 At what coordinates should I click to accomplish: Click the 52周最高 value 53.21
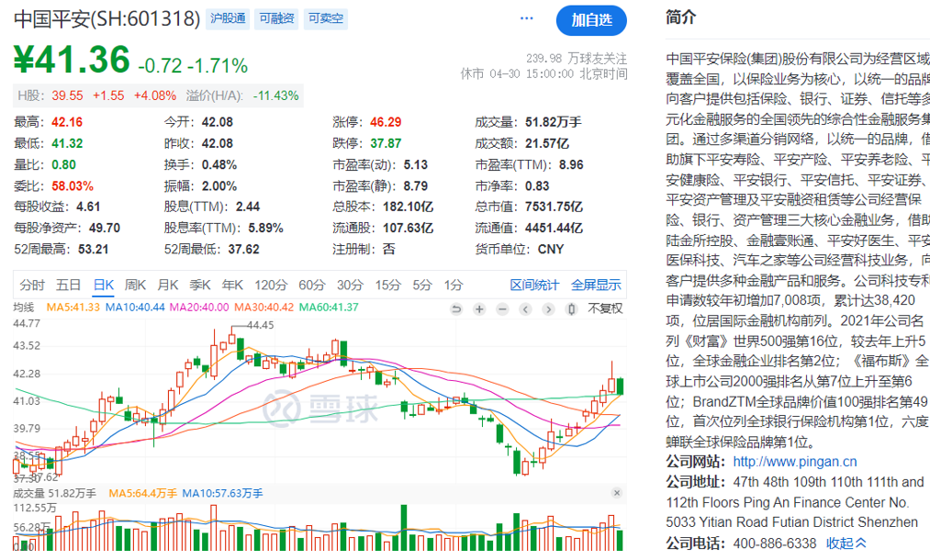(x=93, y=250)
